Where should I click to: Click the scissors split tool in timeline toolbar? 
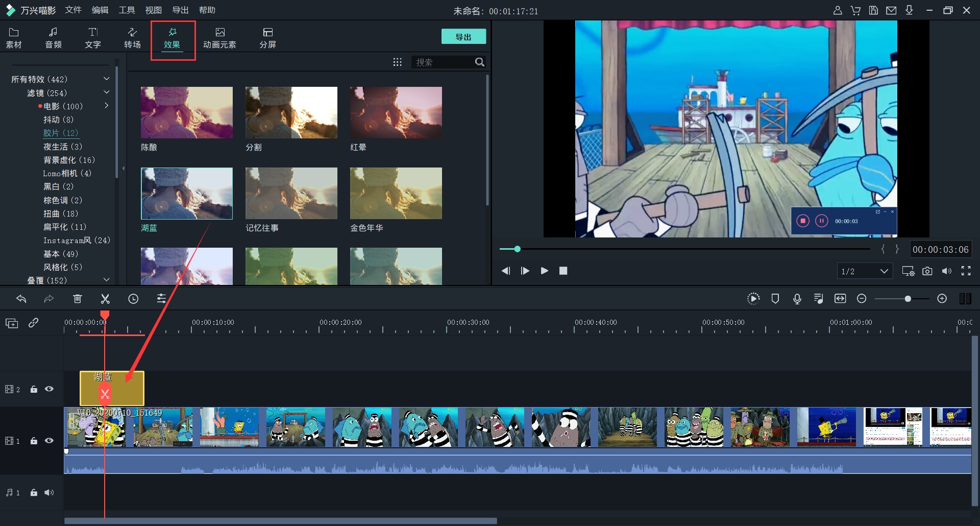105,299
